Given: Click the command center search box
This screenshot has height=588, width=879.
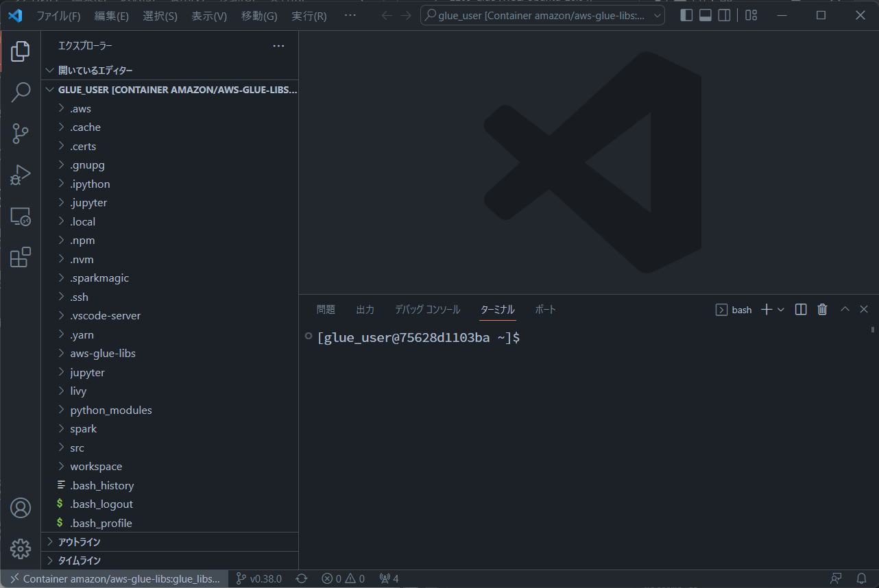Looking at the screenshot, I should pyautogui.click(x=542, y=16).
